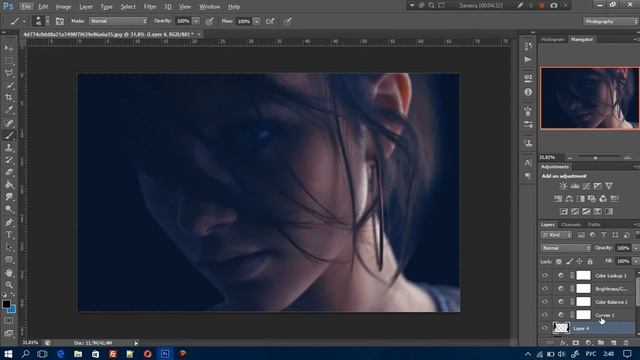The height and width of the screenshot is (360, 640).
Task: Add a Brightness/Contrast adjustment from Adjustments panel
Action: [x=563, y=186]
